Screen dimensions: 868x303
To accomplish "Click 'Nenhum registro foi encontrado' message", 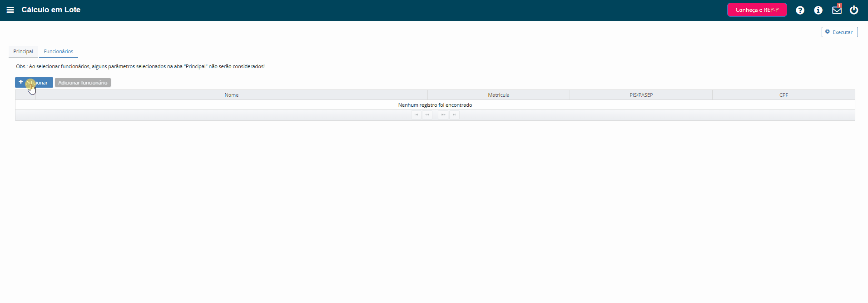I will click(435, 105).
